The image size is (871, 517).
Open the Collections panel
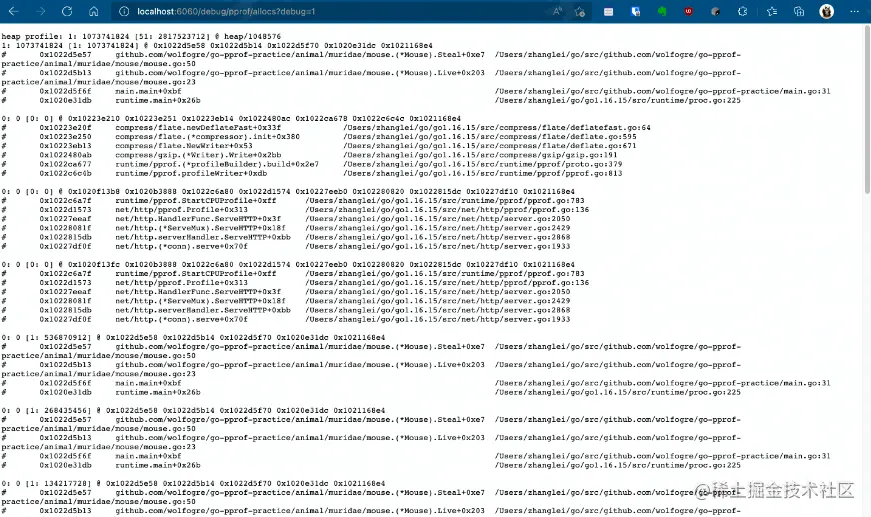point(799,11)
